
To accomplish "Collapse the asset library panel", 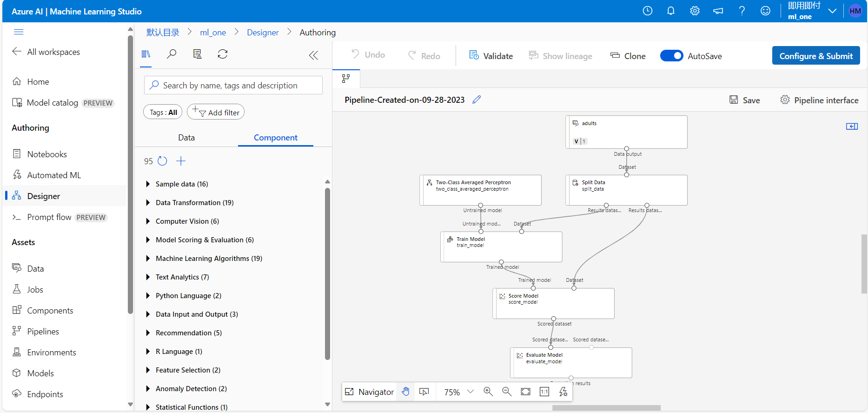I will [313, 55].
